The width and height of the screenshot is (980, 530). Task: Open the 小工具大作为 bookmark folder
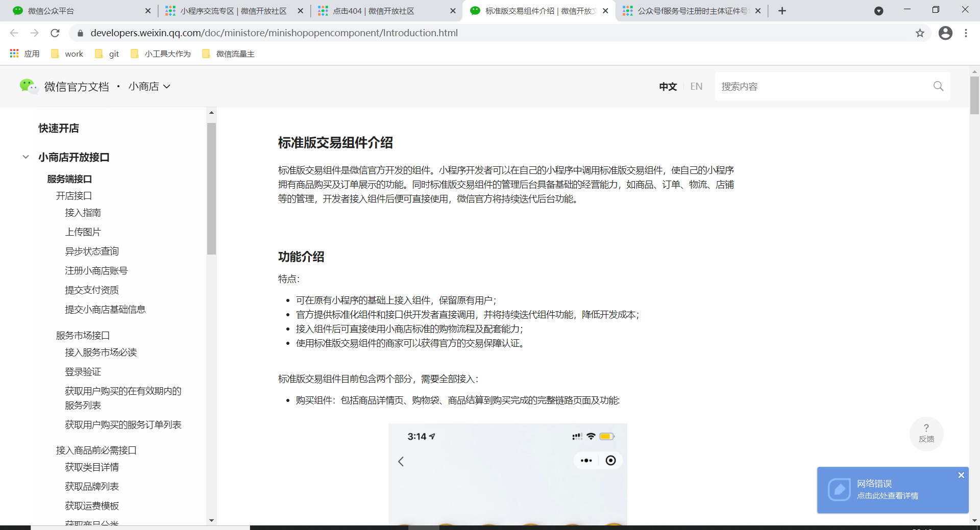160,54
